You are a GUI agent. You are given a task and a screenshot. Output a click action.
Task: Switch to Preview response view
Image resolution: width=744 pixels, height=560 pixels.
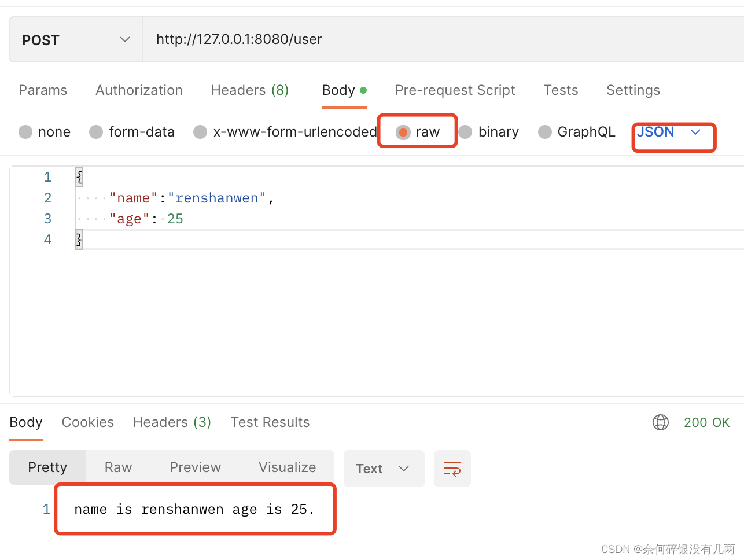tap(195, 467)
